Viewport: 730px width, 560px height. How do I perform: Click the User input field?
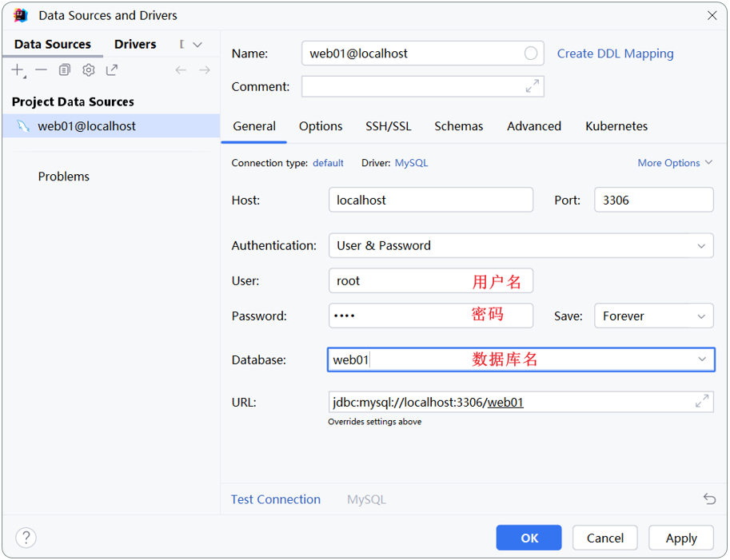tap(431, 281)
